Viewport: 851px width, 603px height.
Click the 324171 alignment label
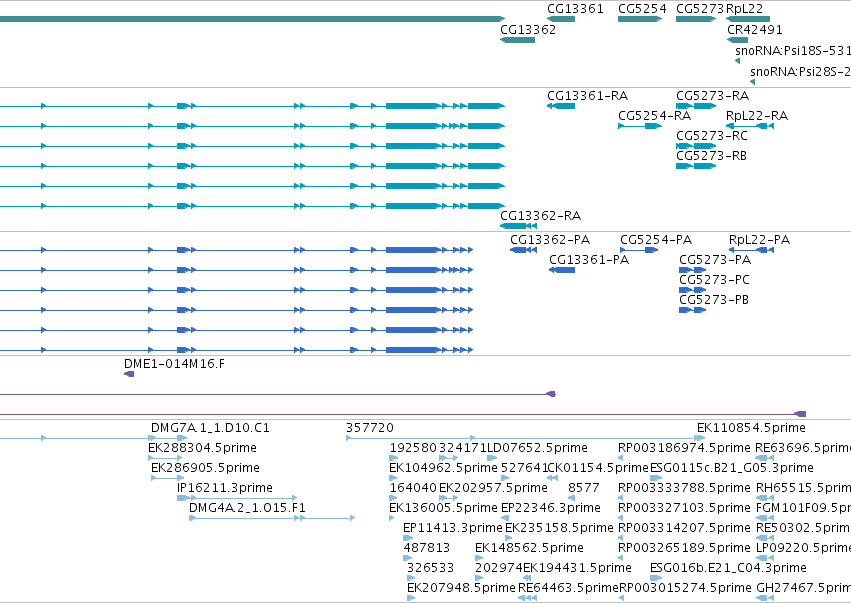coord(462,448)
